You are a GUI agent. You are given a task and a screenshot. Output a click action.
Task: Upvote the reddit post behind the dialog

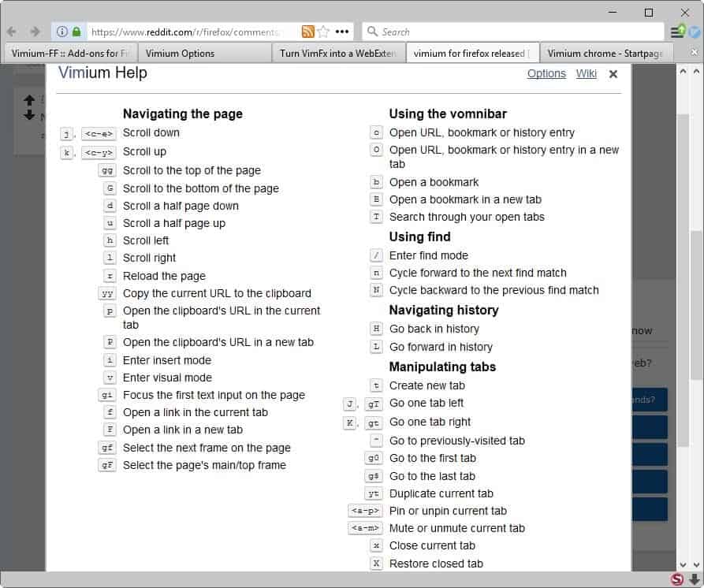click(x=29, y=99)
